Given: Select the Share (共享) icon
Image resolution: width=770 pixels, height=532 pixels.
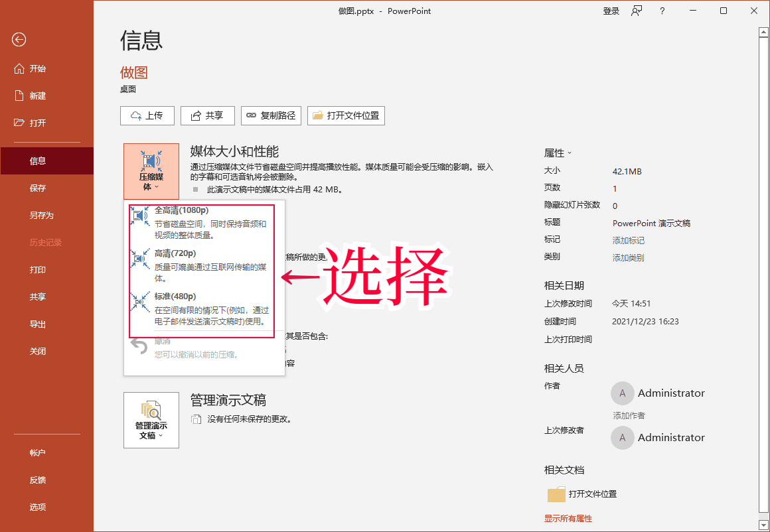Looking at the screenshot, I should tap(196, 115).
